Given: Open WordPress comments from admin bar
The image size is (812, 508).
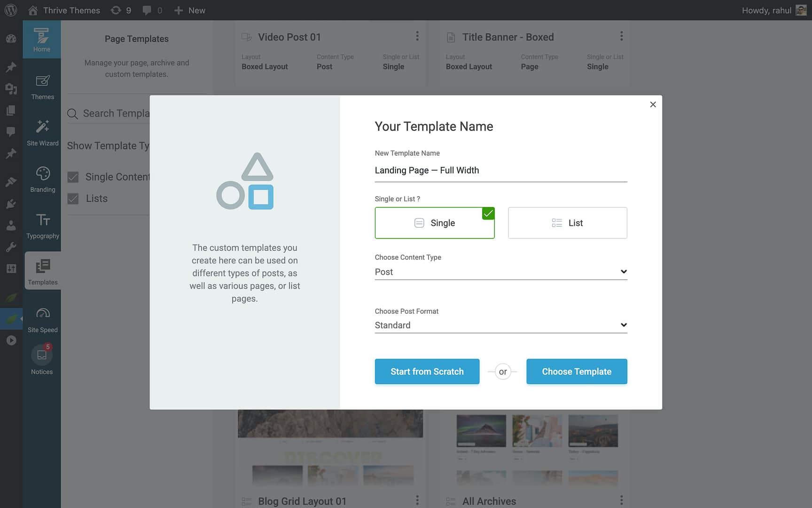Looking at the screenshot, I should pos(147,10).
